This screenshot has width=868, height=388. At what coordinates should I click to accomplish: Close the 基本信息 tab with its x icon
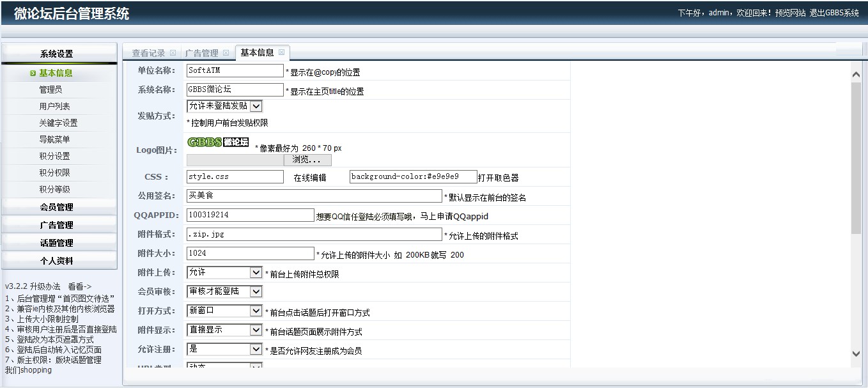(x=281, y=52)
